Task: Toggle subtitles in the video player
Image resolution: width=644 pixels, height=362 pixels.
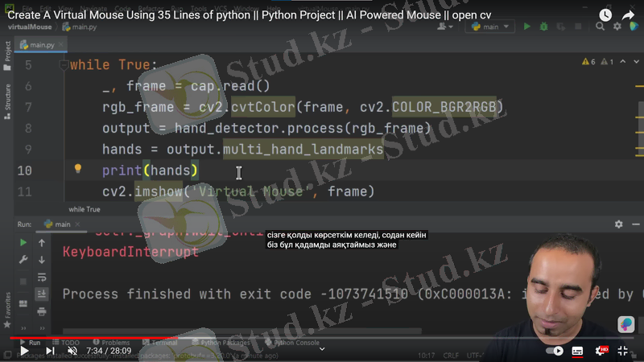Action: pos(577,351)
